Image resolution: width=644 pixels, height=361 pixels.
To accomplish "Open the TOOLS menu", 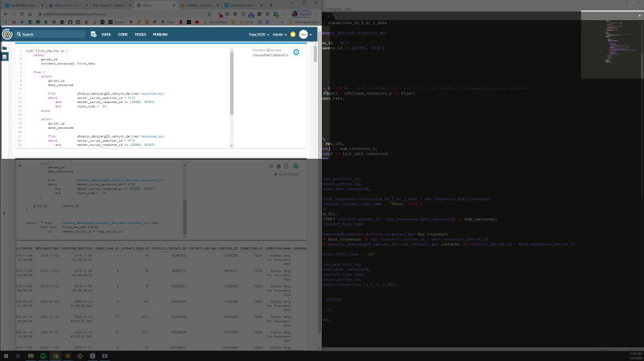I will pyautogui.click(x=140, y=35).
